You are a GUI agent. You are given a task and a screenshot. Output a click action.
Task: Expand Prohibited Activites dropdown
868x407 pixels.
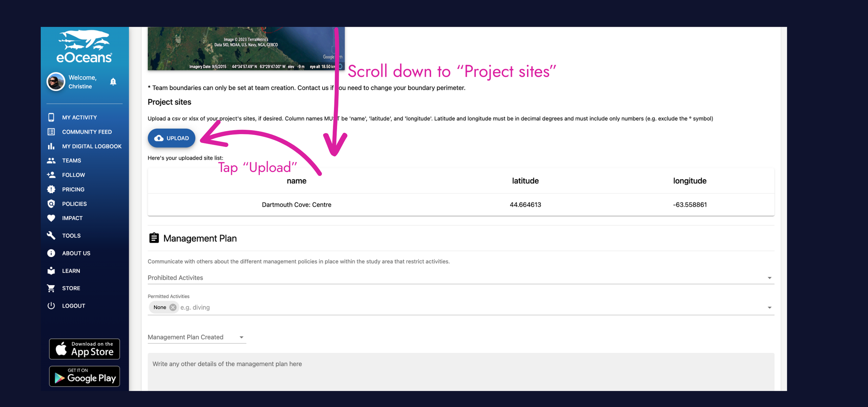click(x=769, y=278)
